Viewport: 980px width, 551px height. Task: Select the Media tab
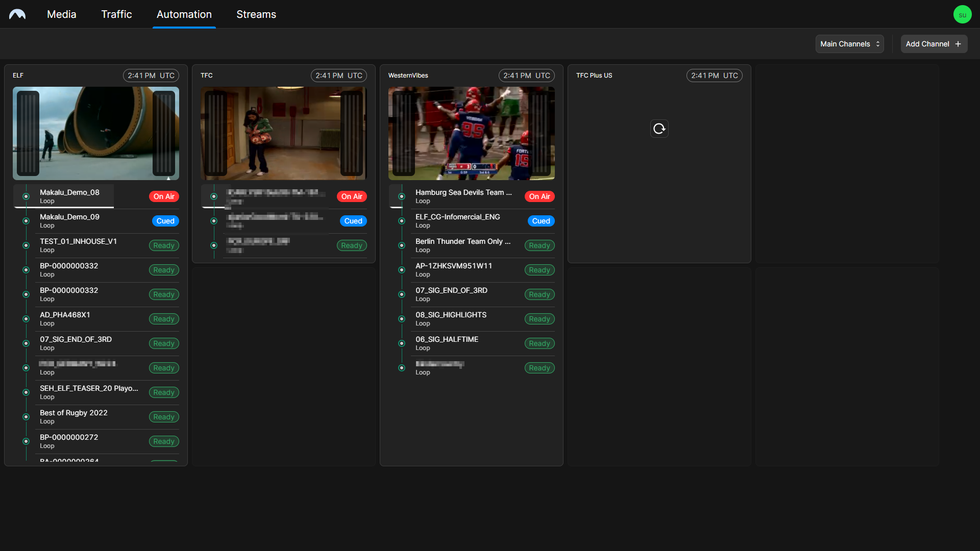pos(62,14)
